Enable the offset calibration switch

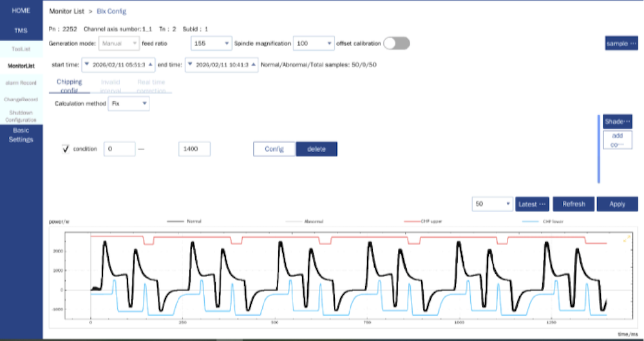coord(397,43)
